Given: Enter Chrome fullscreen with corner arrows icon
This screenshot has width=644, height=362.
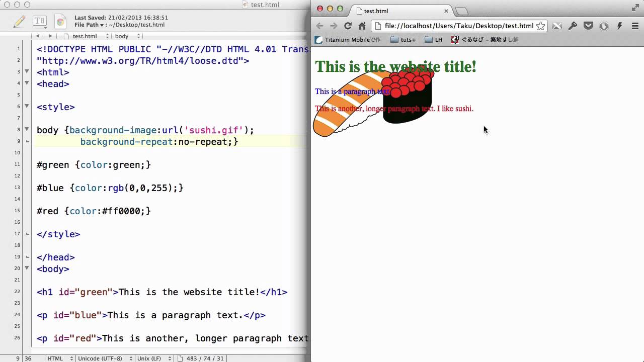Looking at the screenshot, I should pos(635,8).
